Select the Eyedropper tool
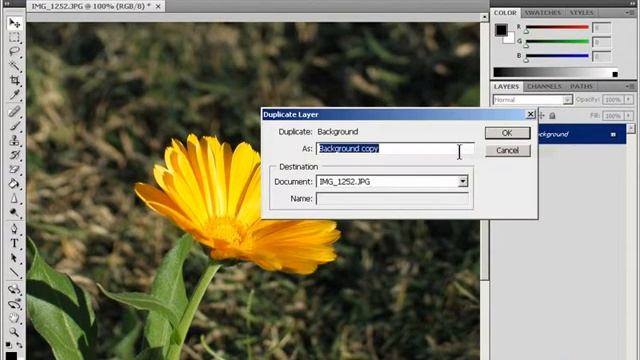This screenshot has height=360, width=640. (x=14, y=95)
